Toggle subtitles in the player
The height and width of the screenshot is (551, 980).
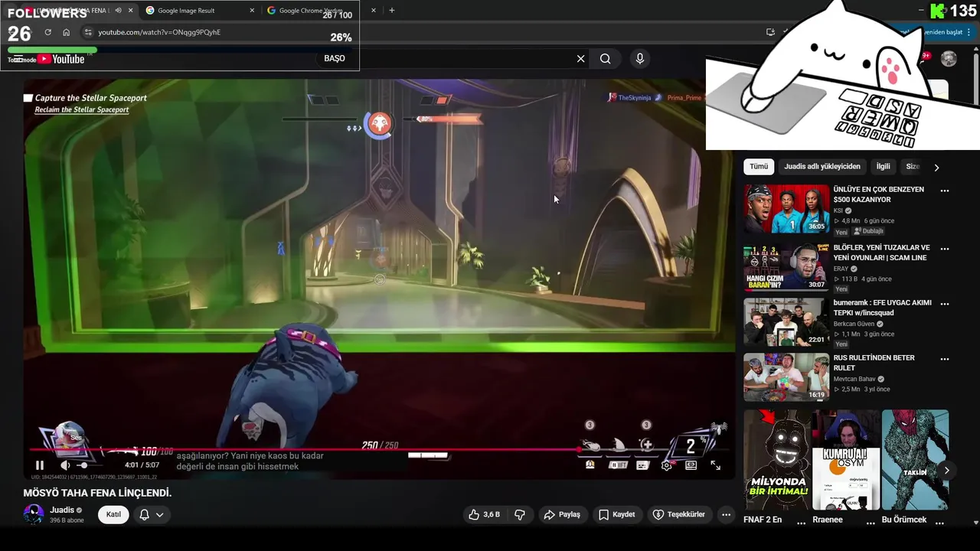tap(642, 465)
